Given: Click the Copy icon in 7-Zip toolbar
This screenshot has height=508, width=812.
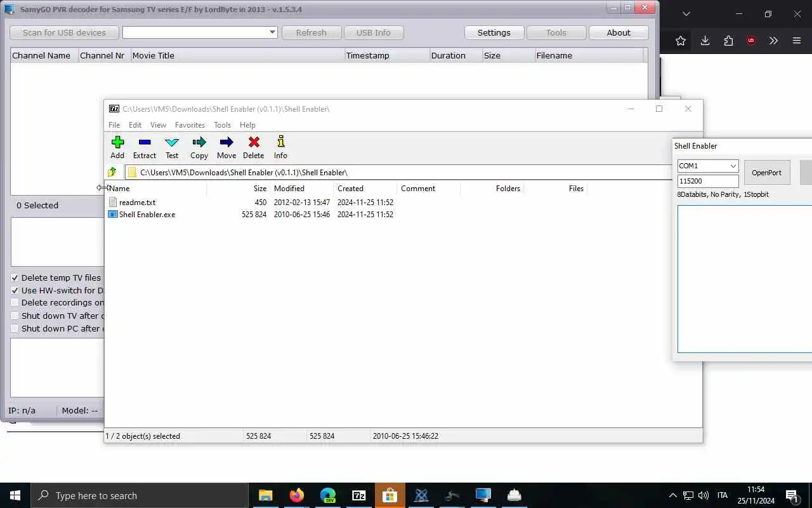Looking at the screenshot, I should point(199,142).
